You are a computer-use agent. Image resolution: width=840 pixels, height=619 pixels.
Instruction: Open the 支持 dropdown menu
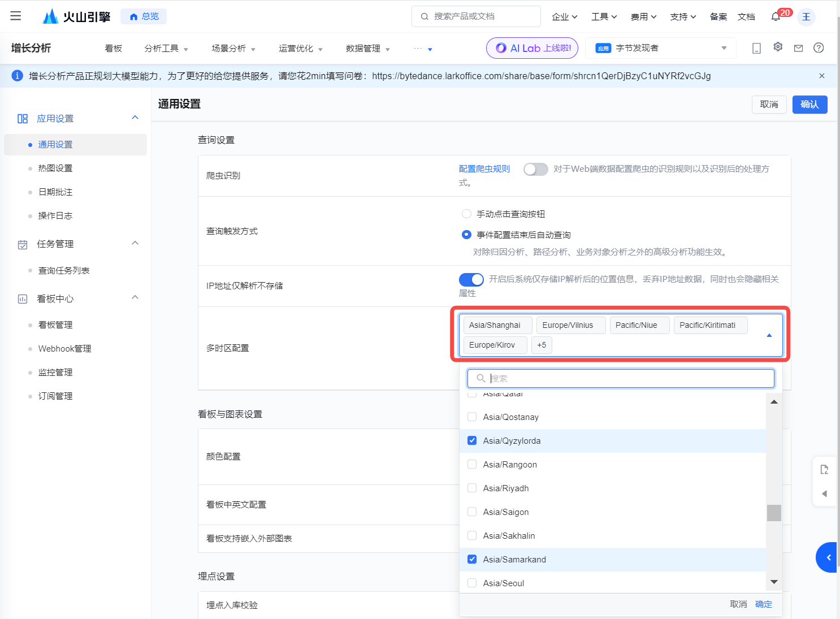[x=683, y=17]
